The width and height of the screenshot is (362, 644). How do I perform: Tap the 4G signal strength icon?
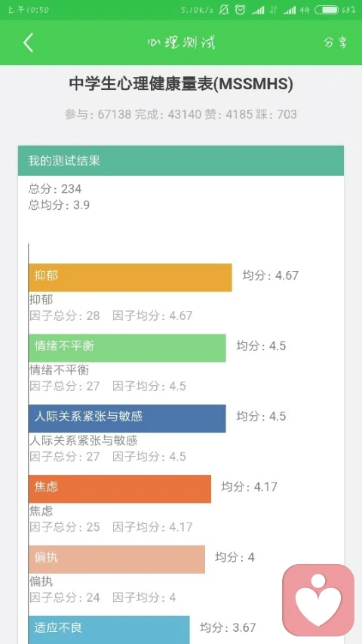(x=290, y=11)
